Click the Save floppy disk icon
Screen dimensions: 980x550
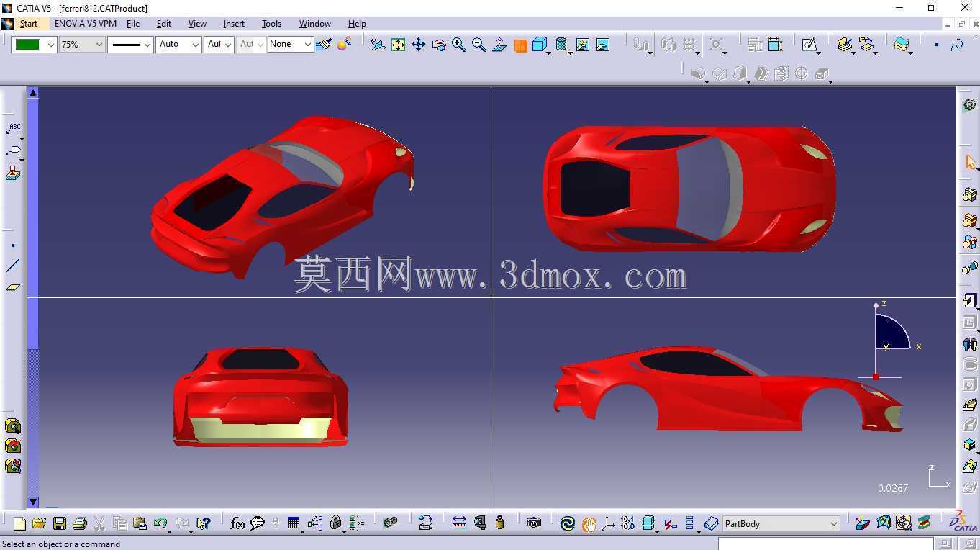(60, 523)
